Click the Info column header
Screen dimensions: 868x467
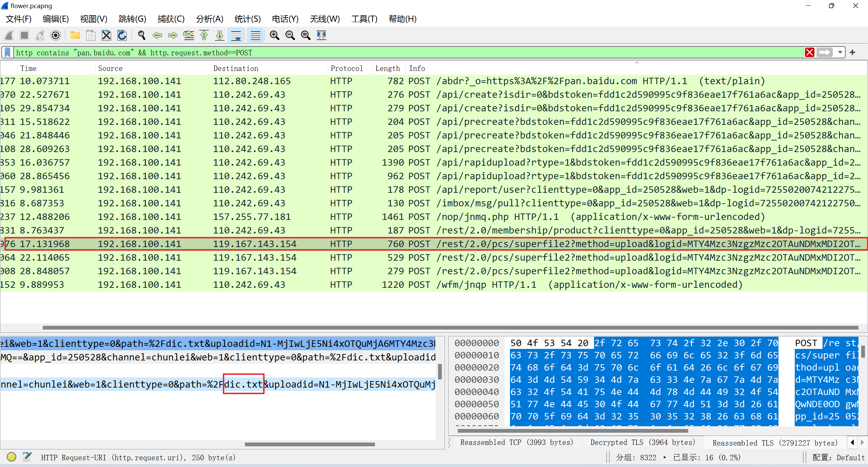click(417, 68)
